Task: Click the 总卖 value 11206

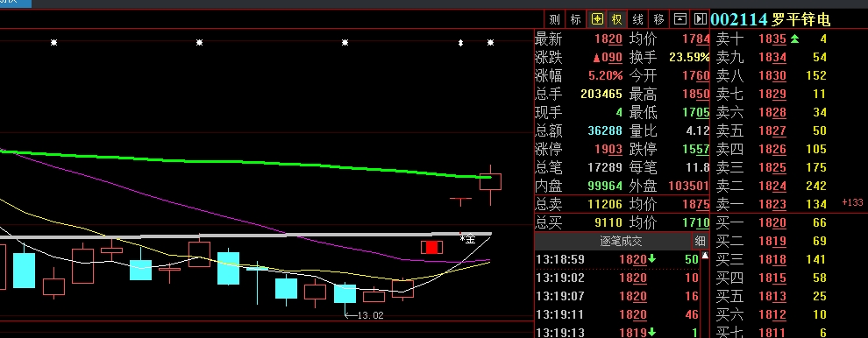Action: coord(606,205)
